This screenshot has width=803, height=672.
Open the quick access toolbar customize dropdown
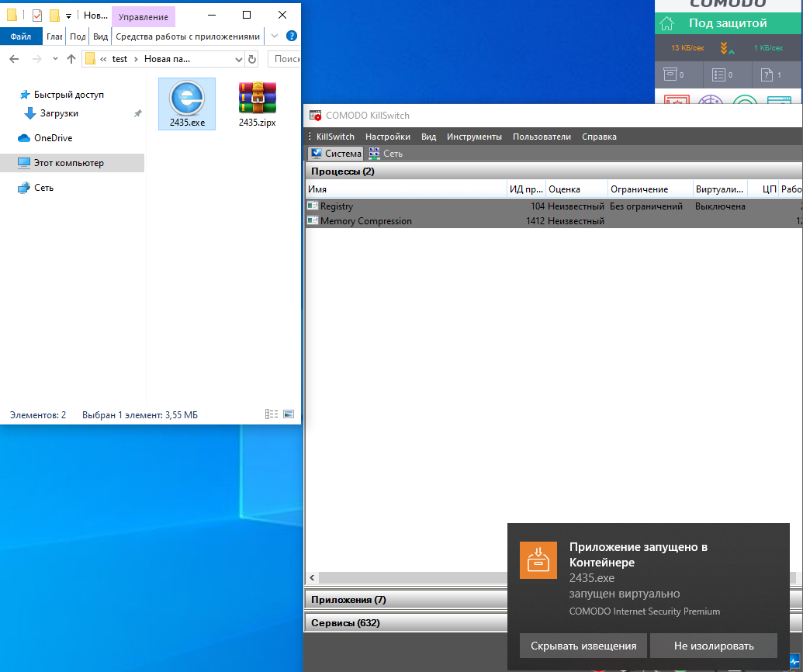68,16
